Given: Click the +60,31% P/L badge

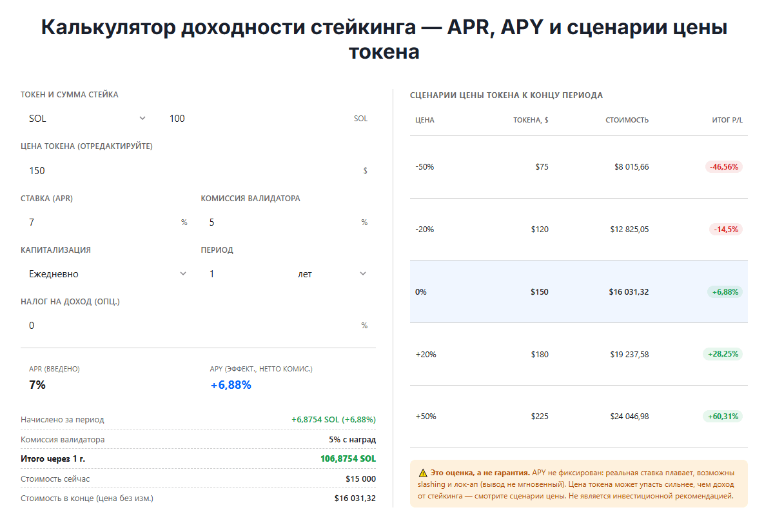Looking at the screenshot, I should tap(723, 417).
